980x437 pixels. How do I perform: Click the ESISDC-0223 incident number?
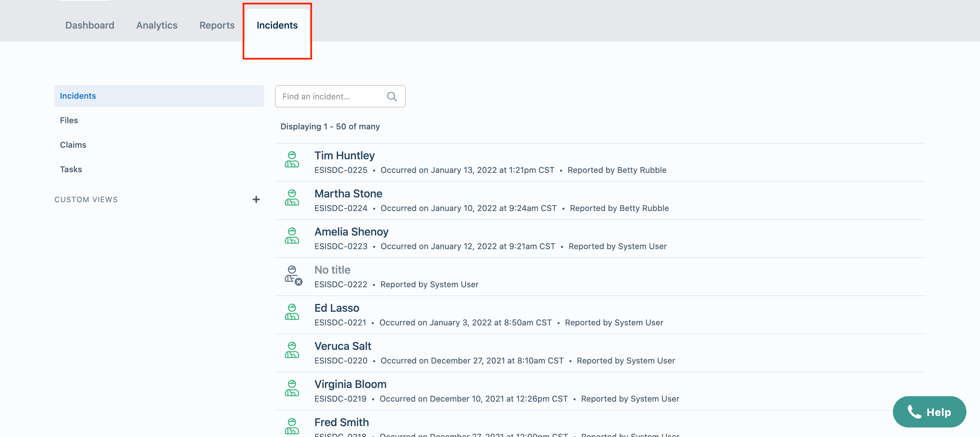coord(341,246)
